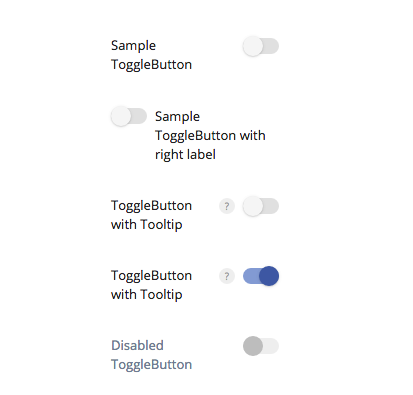413x395 pixels.
Task: Click the pale track of the disabled toggle
Action: [x=271, y=346]
